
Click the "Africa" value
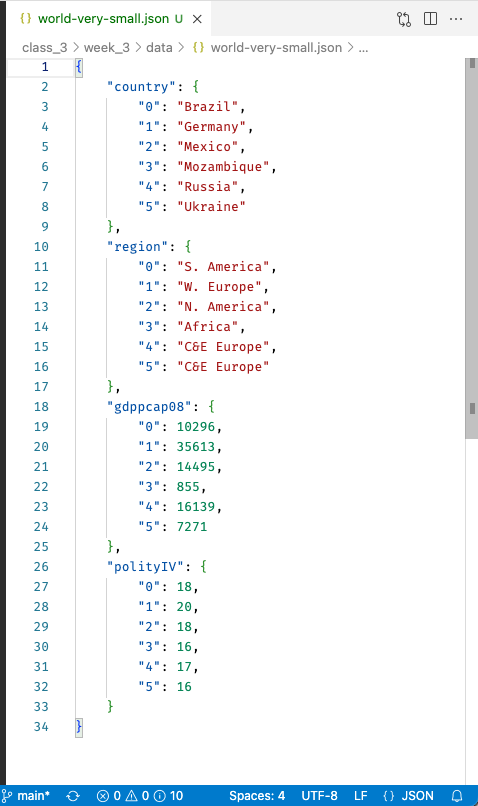click(x=208, y=327)
